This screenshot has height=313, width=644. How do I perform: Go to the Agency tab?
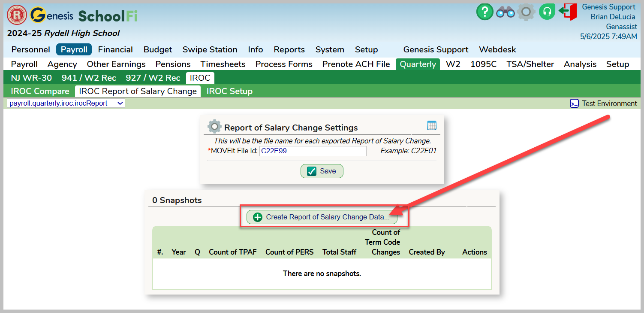[62, 64]
